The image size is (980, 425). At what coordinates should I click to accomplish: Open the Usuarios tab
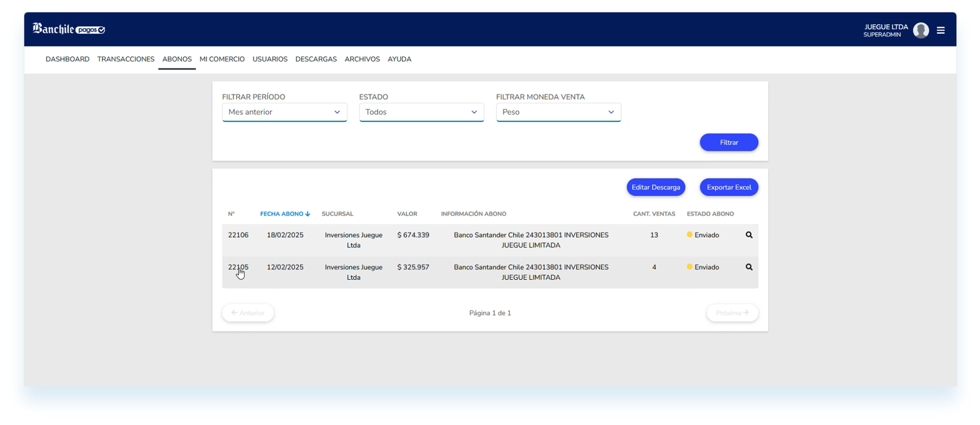[270, 59]
